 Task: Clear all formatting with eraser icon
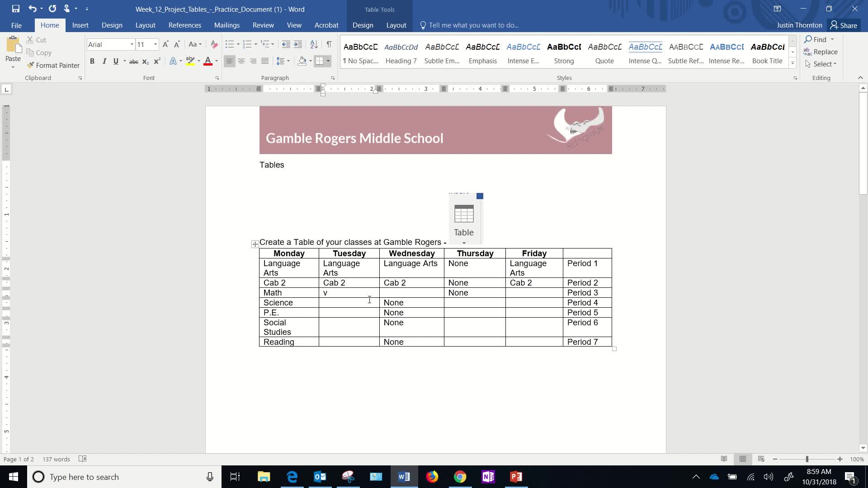(x=214, y=44)
